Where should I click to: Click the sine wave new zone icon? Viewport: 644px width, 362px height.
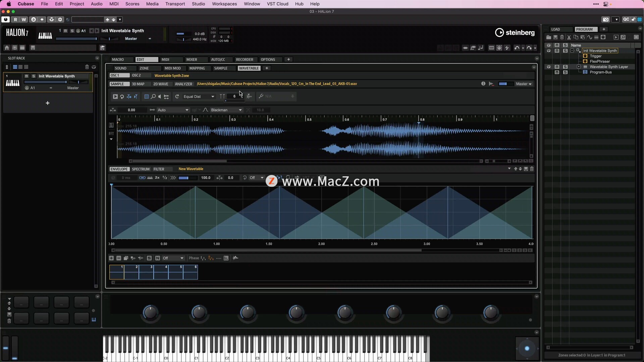pyautogui.click(x=590, y=37)
